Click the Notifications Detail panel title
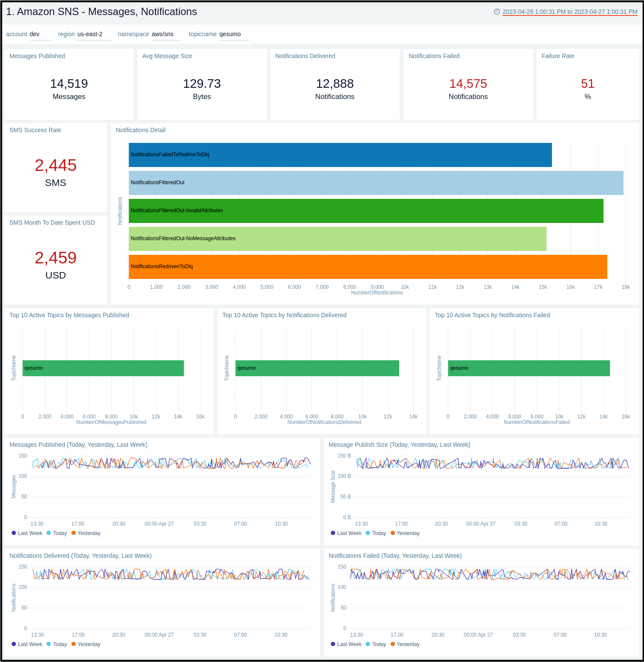The width and height of the screenshot is (644, 662). (140, 130)
